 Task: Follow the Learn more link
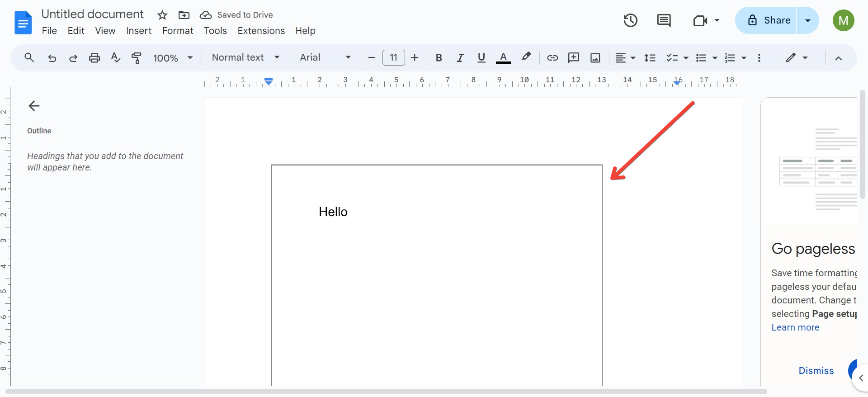coord(795,327)
